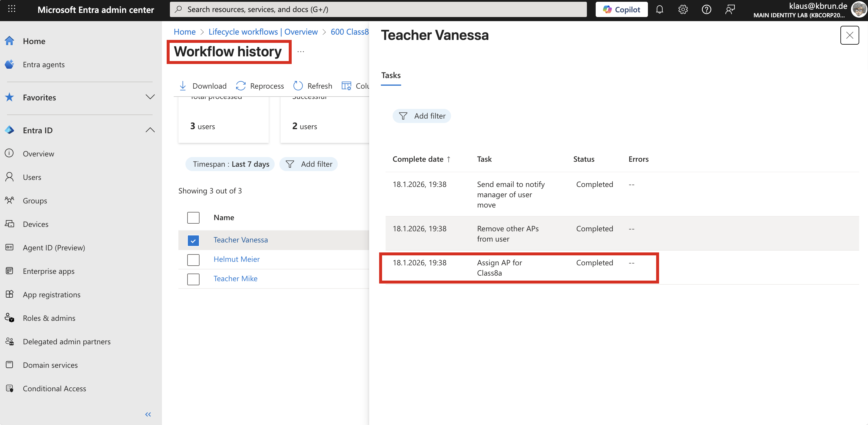Click the help question mark icon

706,9
